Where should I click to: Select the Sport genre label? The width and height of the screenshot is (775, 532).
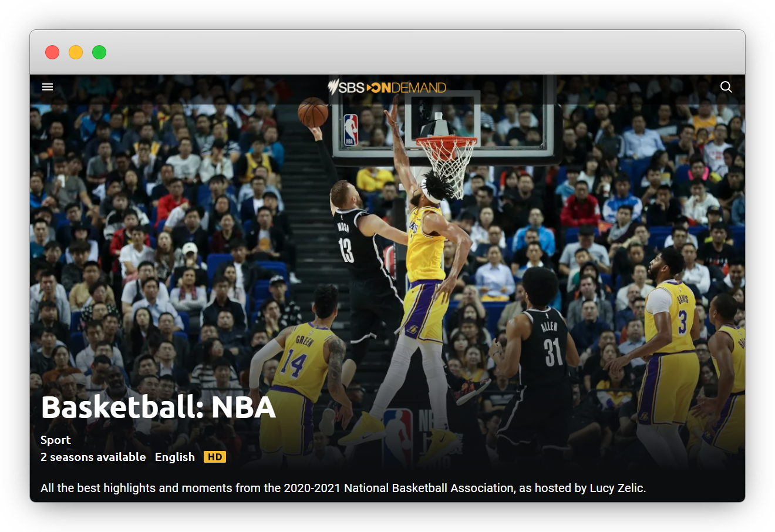click(x=56, y=440)
